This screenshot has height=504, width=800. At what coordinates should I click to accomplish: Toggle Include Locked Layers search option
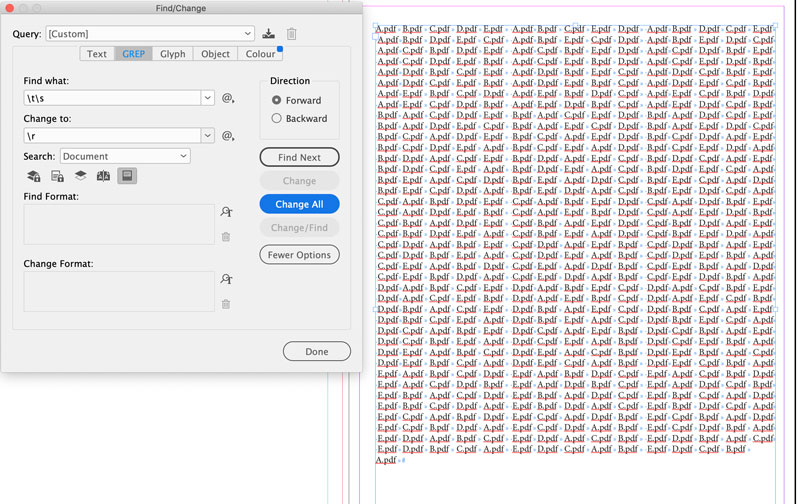click(x=33, y=176)
